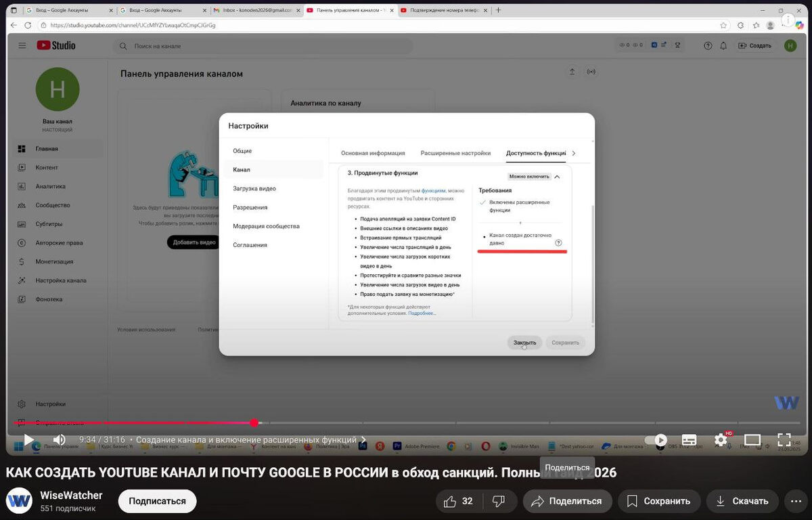
Task: Click the red progress bar scrubber knob
Action: pyautogui.click(x=254, y=422)
